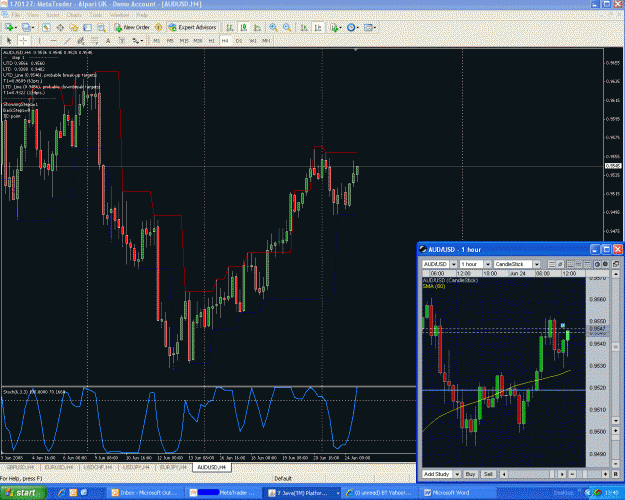Select the horizontal line drawing tool
Image resolution: width=625 pixels, height=500 pixels.
click(53, 41)
